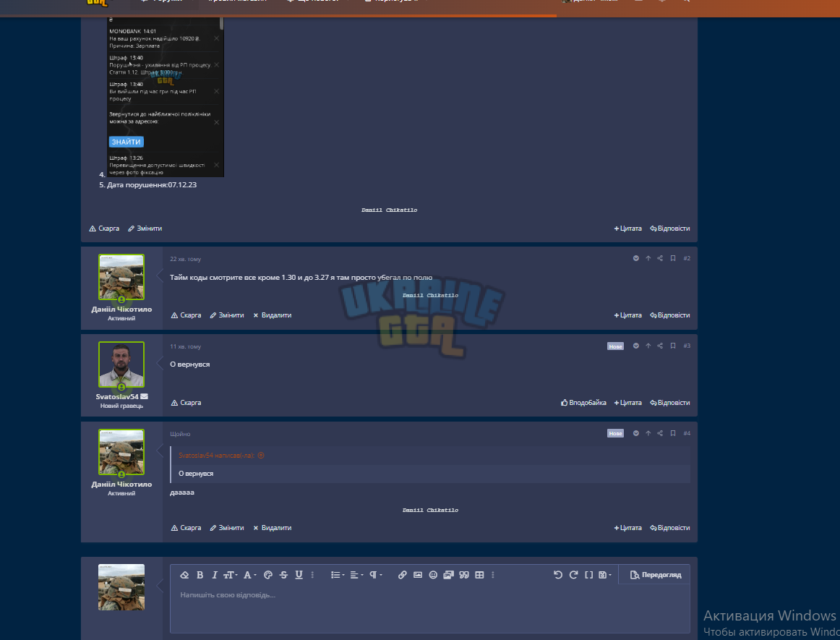Open the text color palette
840x640 pixels.
[x=268, y=575]
